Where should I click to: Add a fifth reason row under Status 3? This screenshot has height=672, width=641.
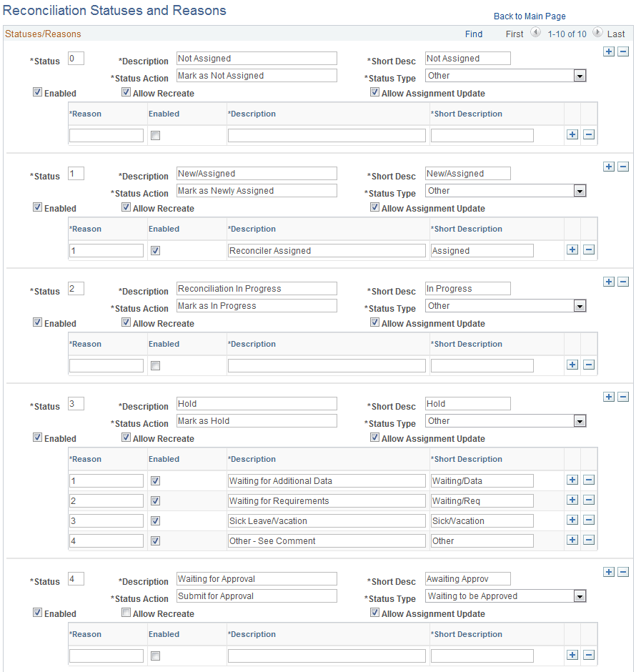(x=572, y=540)
